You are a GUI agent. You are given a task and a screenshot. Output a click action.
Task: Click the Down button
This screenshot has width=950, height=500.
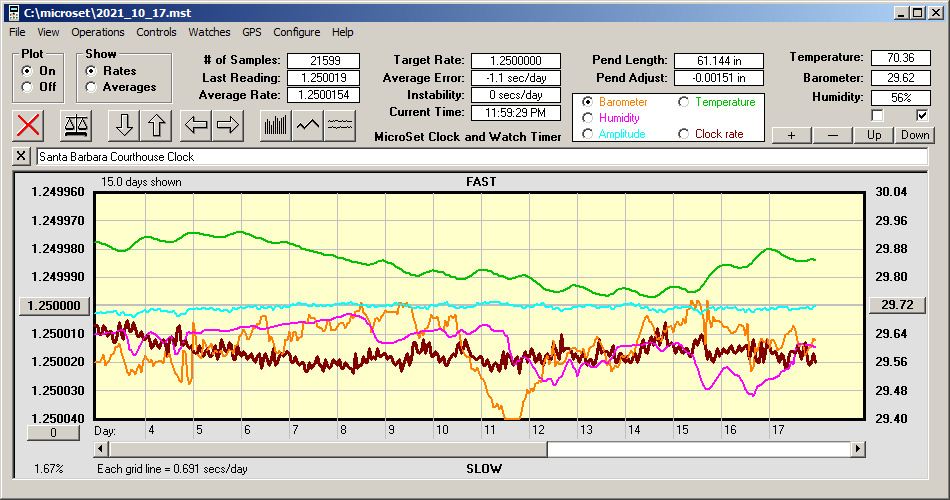point(915,135)
